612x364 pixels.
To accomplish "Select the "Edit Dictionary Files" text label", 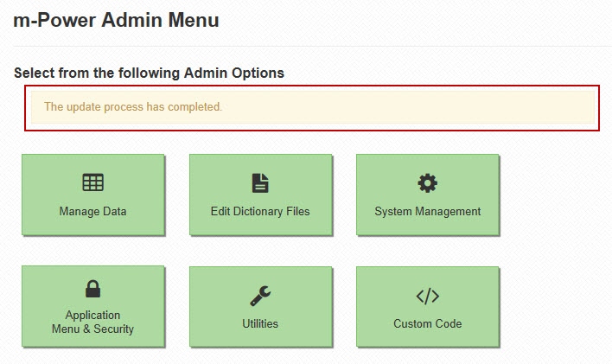I will pos(260,211).
